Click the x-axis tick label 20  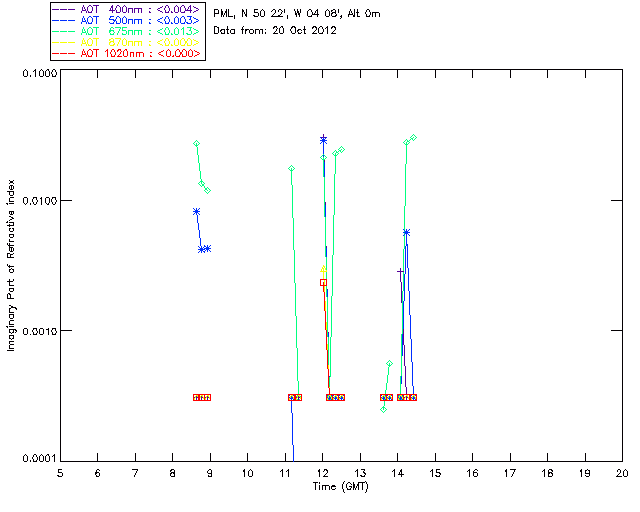622,473
